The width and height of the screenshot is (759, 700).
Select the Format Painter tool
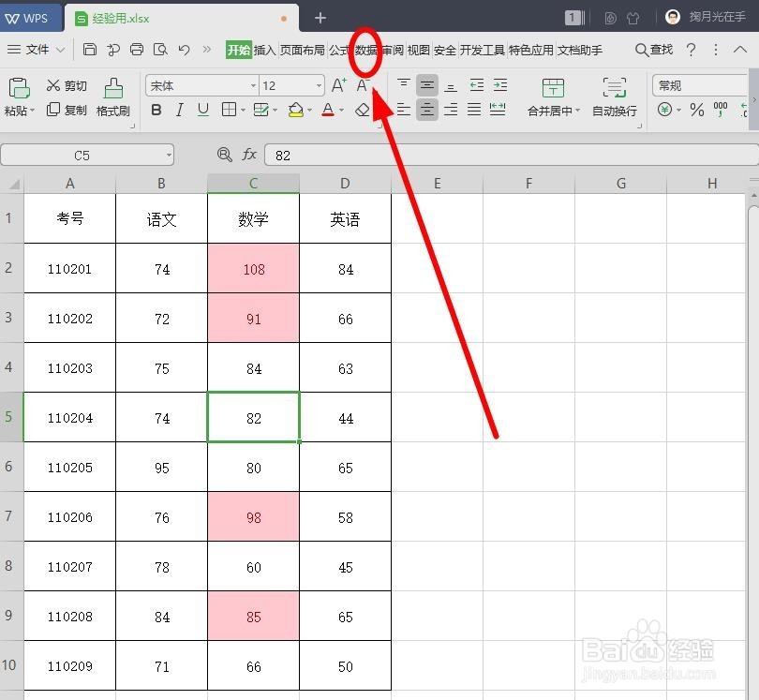point(112,97)
